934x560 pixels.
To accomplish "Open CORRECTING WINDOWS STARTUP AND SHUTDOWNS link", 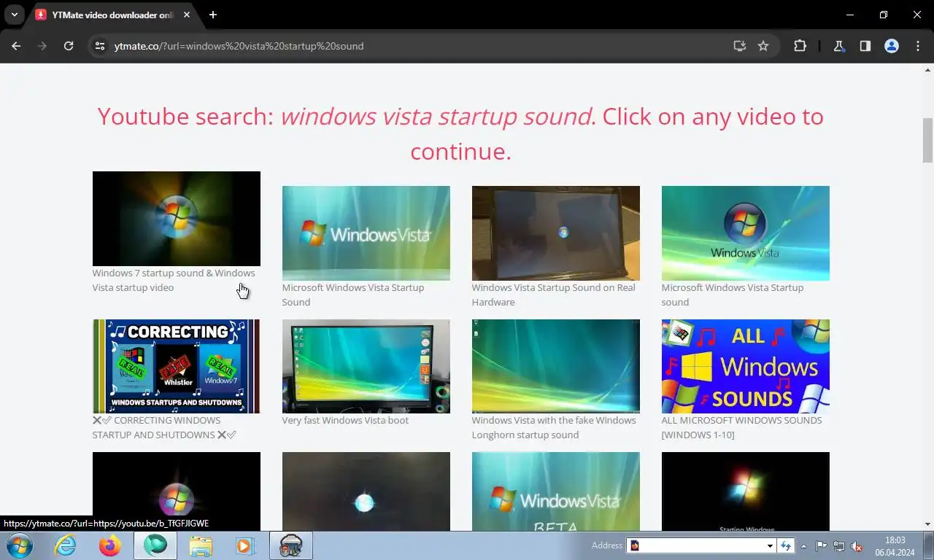I will click(x=165, y=427).
